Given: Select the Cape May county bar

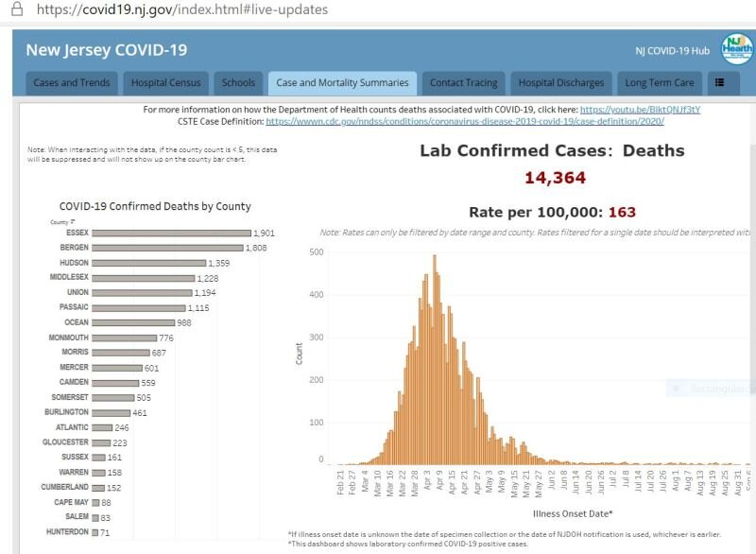Looking at the screenshot, I should pos(96,503).
